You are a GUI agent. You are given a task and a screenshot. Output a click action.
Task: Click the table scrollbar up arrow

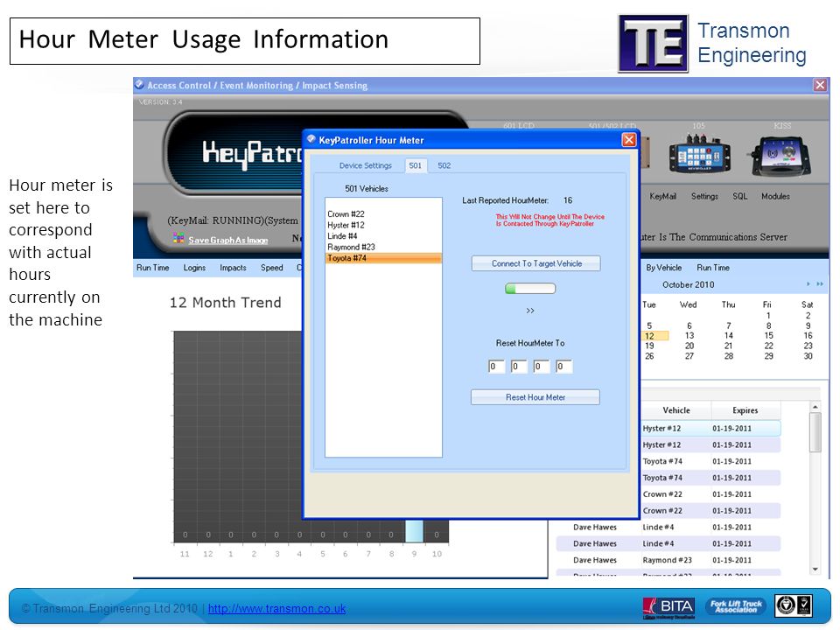tap(815, 407)
